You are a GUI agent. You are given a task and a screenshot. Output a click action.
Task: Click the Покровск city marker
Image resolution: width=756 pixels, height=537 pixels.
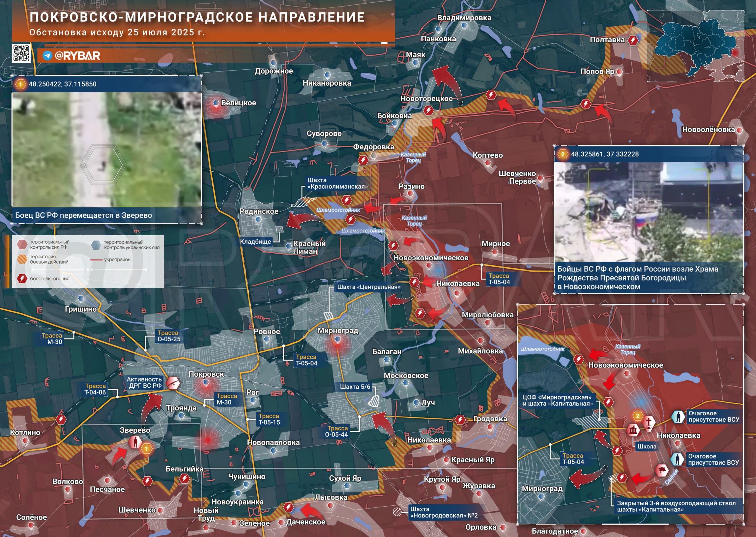click(x=206, y=383)
